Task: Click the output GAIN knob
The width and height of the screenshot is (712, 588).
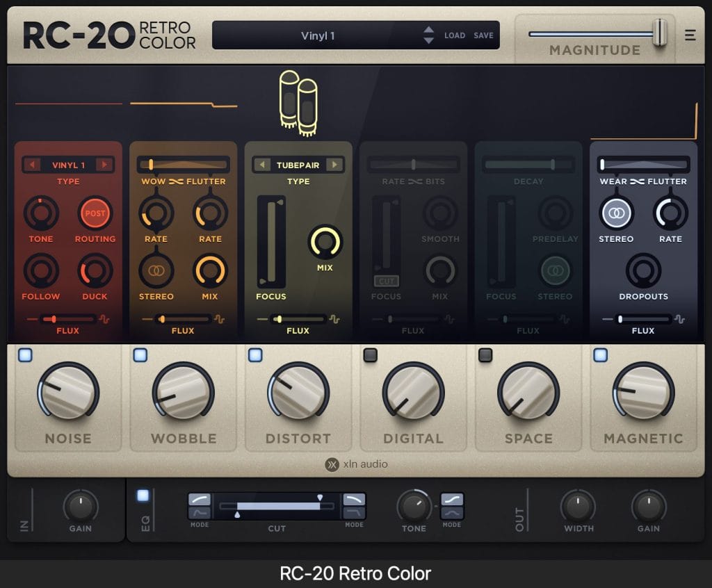Action: coord(649,506)
